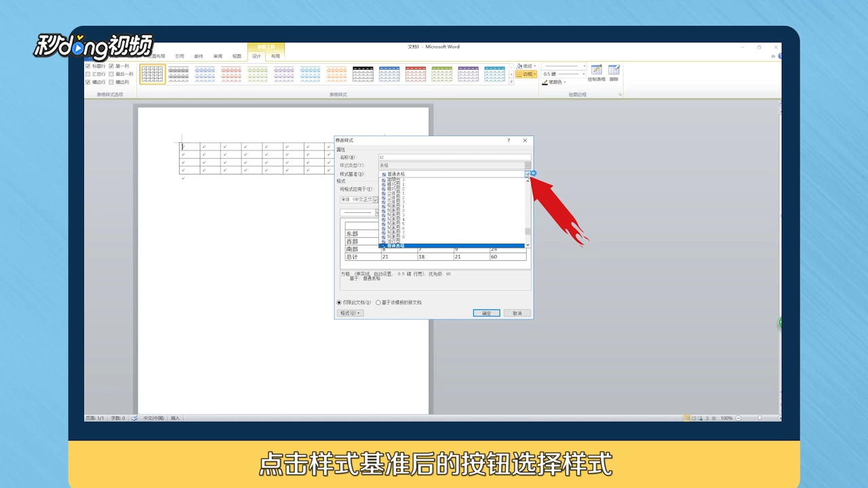Click the style list scrollbar down arrow
The width and height of the screenshot is (868, 488).
528,245
